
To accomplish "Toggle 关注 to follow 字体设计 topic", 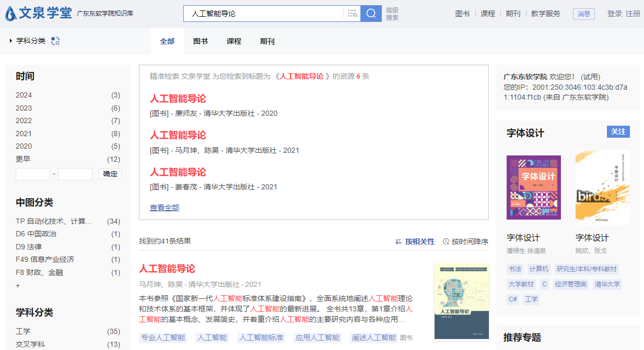I will coord(618,132).
